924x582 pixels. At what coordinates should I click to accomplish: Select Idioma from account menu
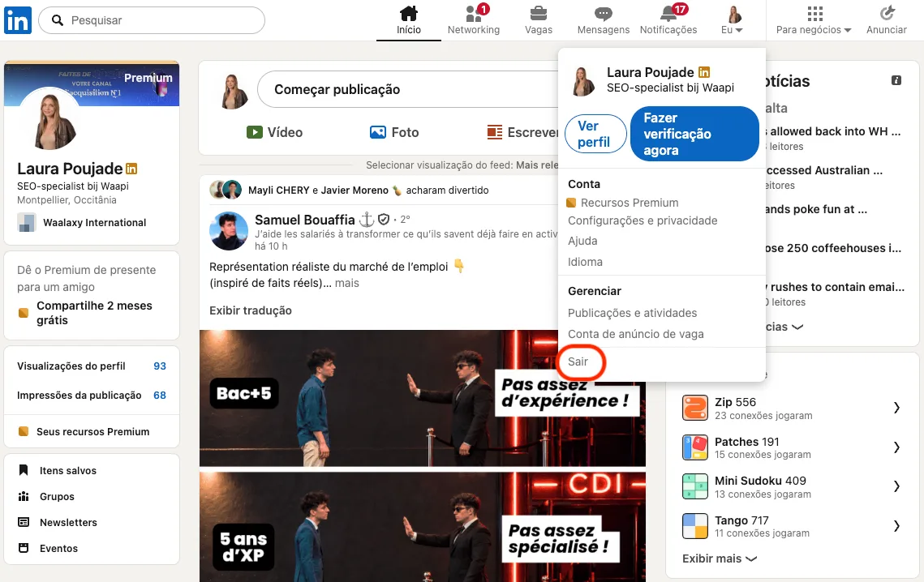(x=585, y=262)
